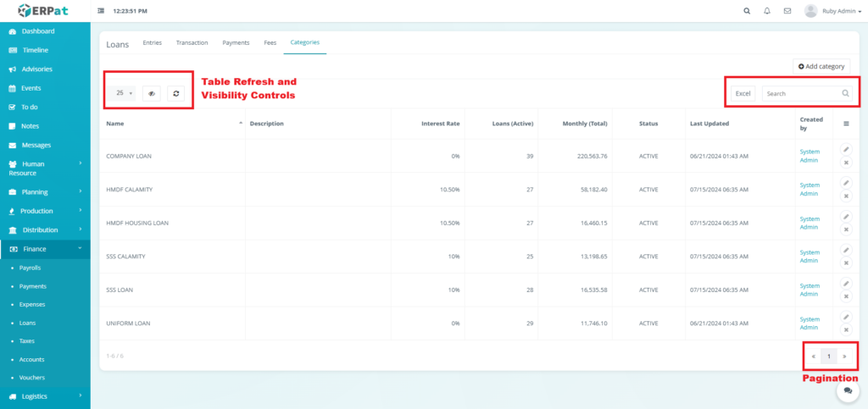
Task: Click the table column menu icon
Action: tap(846, 124)
